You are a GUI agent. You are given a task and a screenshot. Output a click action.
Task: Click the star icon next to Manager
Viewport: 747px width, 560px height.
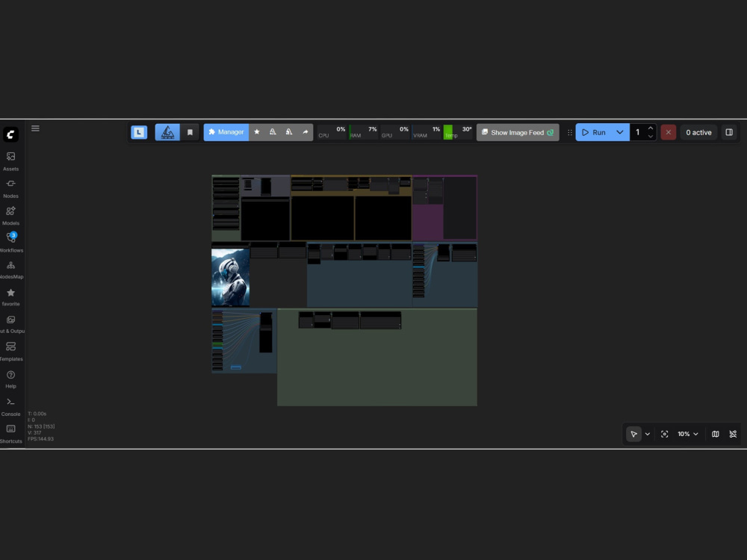click(257, 132)
